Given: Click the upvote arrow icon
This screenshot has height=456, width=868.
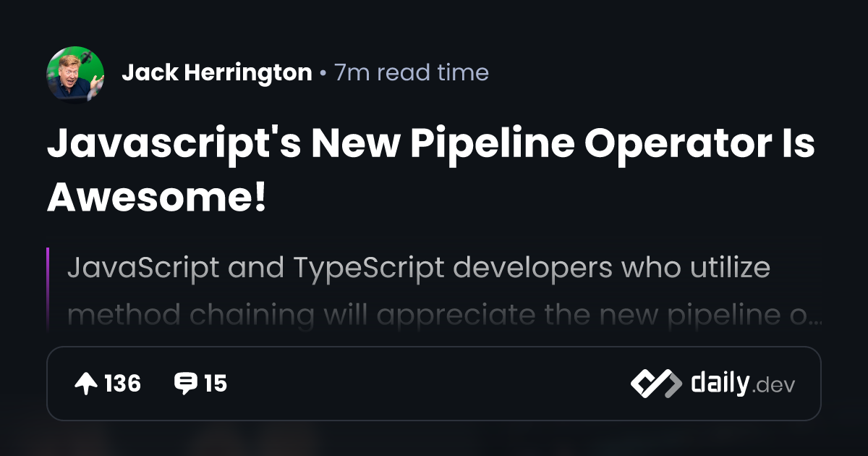Looking at the screenshot, I should 86,384.
